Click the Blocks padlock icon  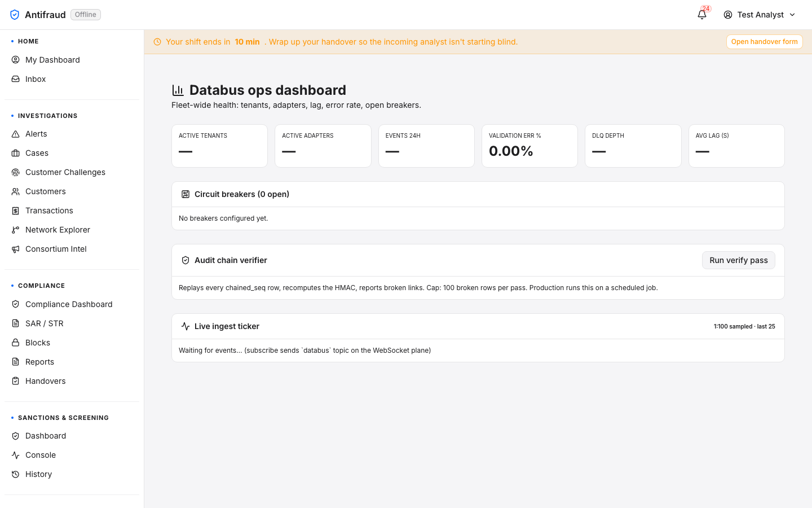click(x=16, y=343)
